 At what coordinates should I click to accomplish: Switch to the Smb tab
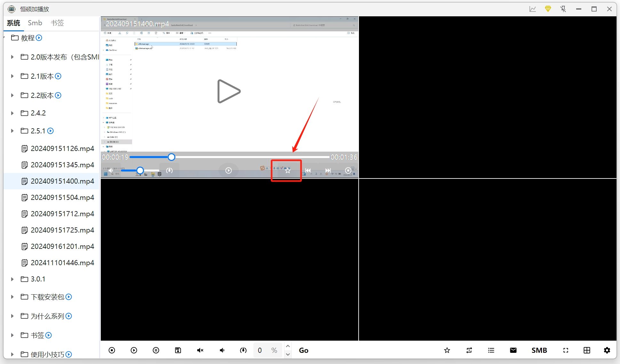[35, 23]
